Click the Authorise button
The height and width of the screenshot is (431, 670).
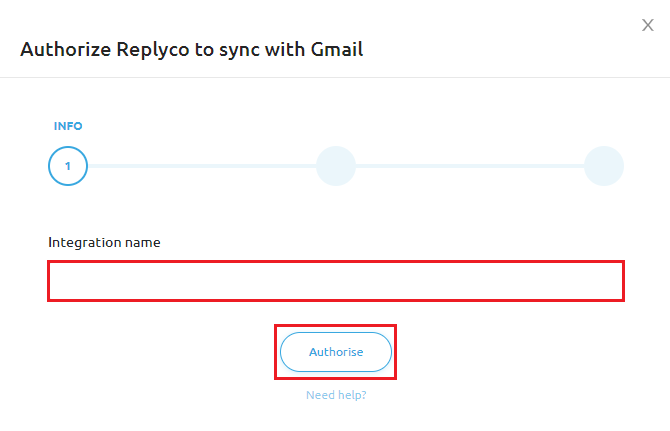(x=336, y=352)
